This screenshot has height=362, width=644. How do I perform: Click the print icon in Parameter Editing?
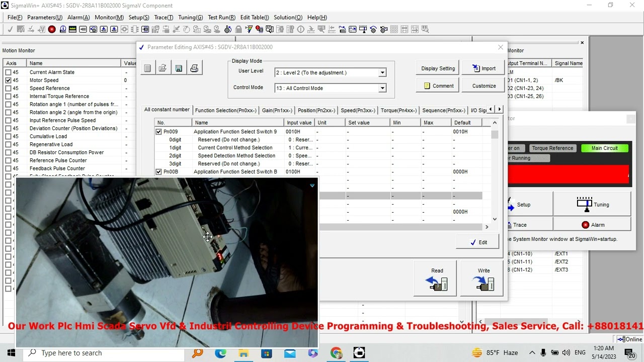(194, 68)
